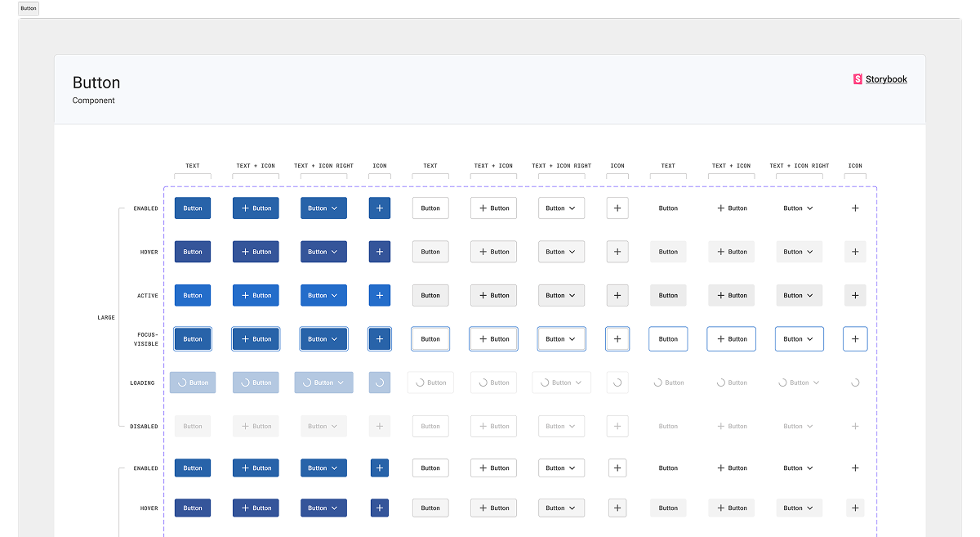This screenshot has width=980, height=537.
Task: Click blue filled plus icon button in Large Enabled row
Action: [x=380, y=208]
